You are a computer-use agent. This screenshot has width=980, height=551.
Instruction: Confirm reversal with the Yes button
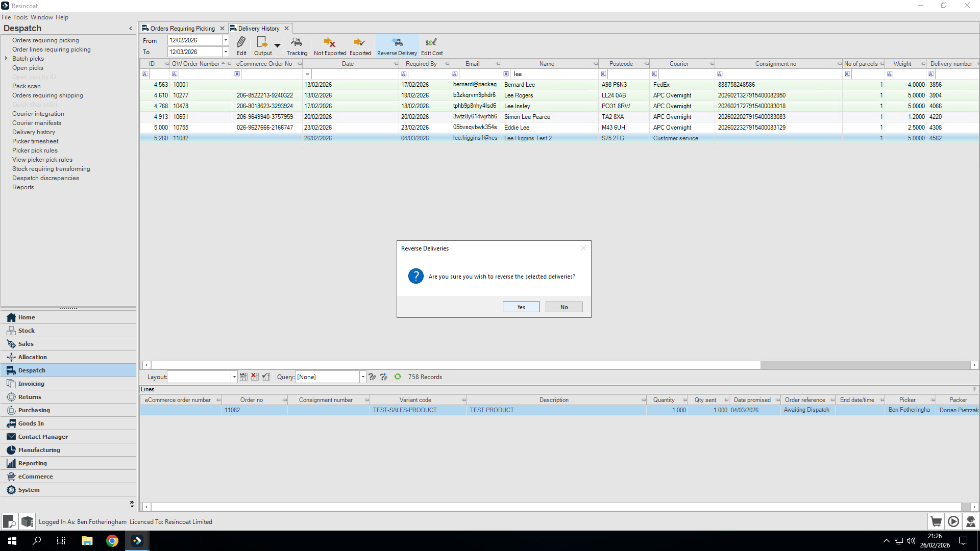click(521, 307)
